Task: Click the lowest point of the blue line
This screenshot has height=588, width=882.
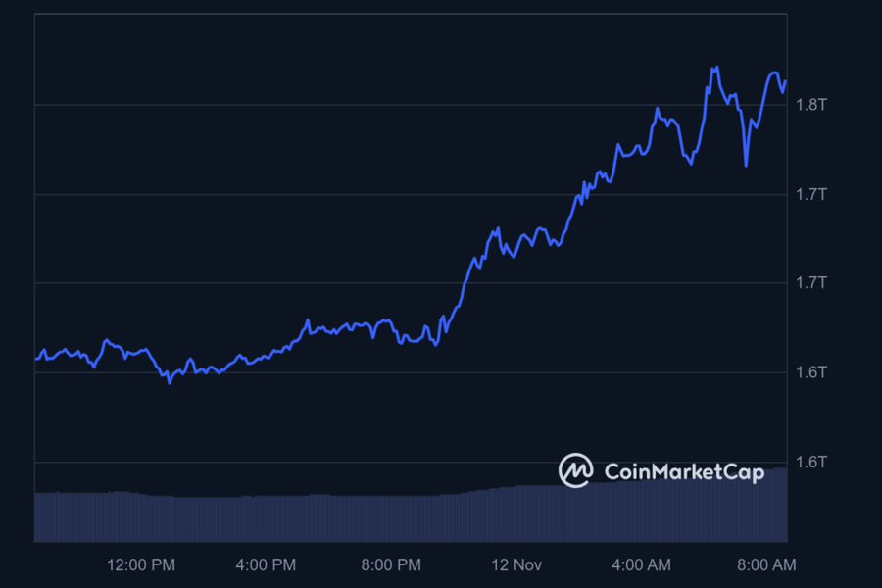Action: (x=170, y=382)
